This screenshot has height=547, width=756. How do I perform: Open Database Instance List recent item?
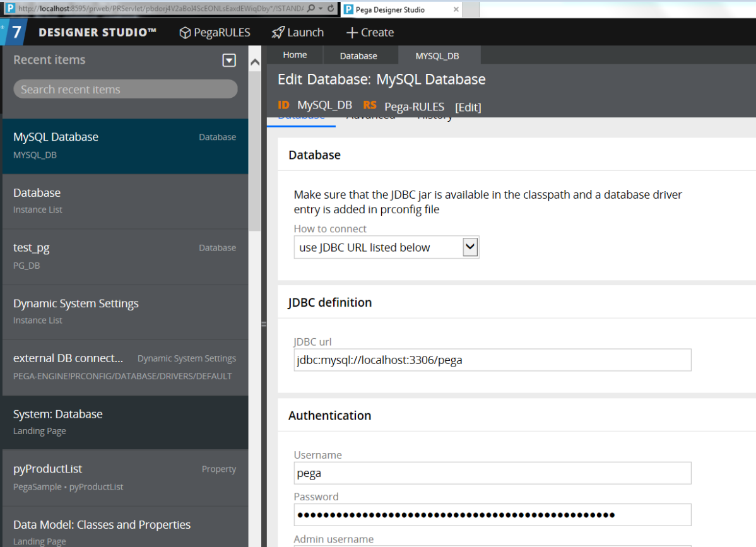pyautogui.click(x=126, y=201)
